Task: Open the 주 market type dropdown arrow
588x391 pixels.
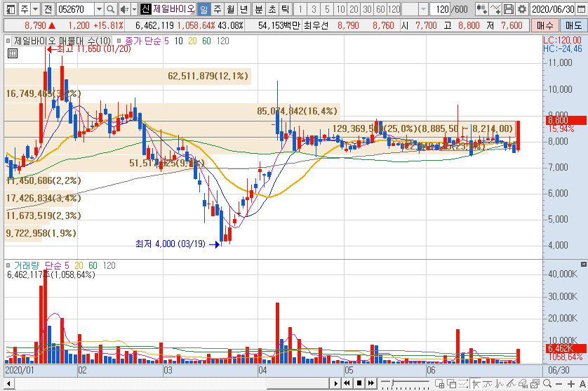Action: point(36,9)
